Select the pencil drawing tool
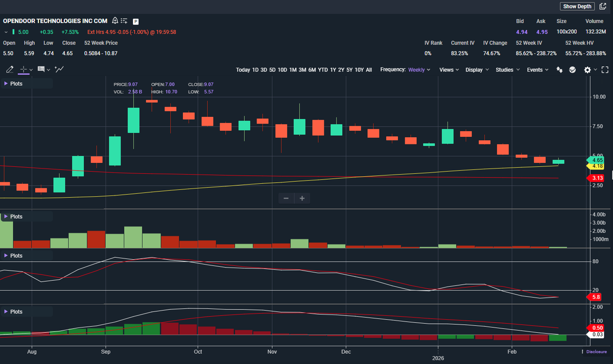The width and height of the screenshot is (613, 364). coord(10,69)
